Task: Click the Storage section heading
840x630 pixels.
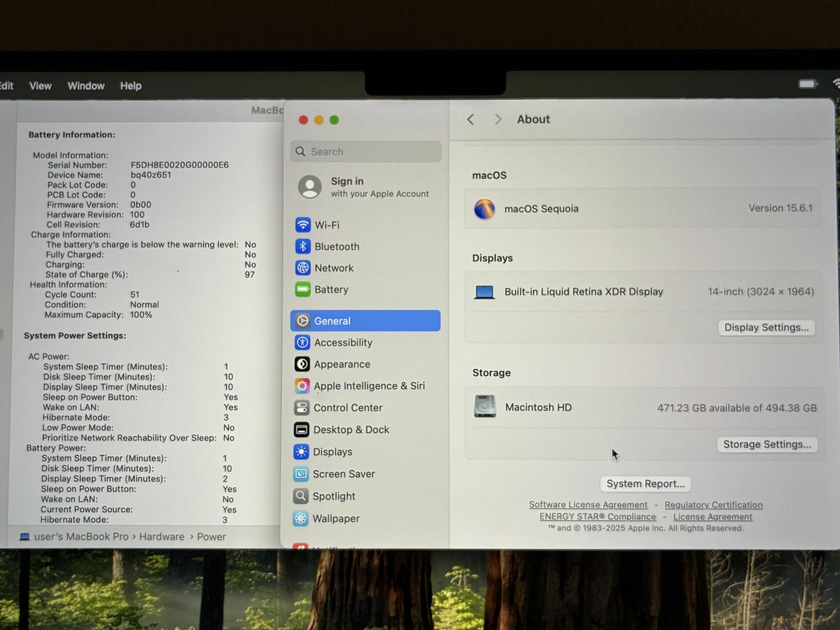Action: tap(491, 373)
